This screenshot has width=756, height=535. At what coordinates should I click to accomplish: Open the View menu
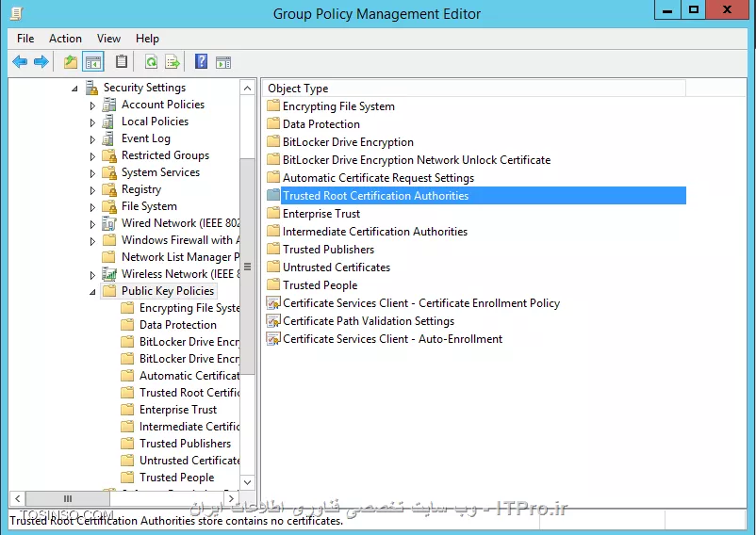coord(108,39)
